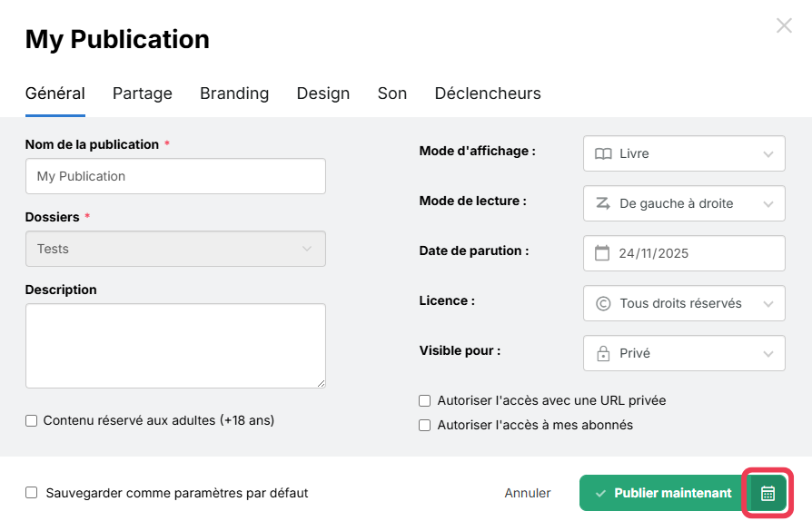Focus the Nom de la publication field
The height and width of the screenshot is (531, 812).
[175, 176]
